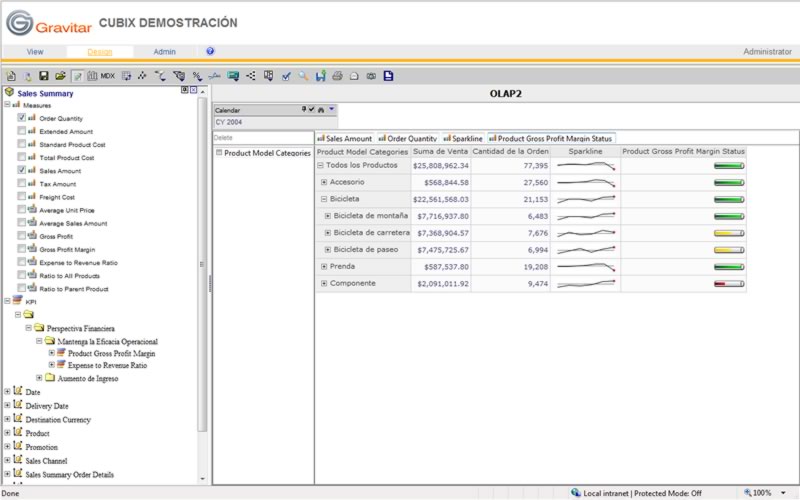
Task: Collapse the Bicicleta row in grid
Action: [324, 199]
